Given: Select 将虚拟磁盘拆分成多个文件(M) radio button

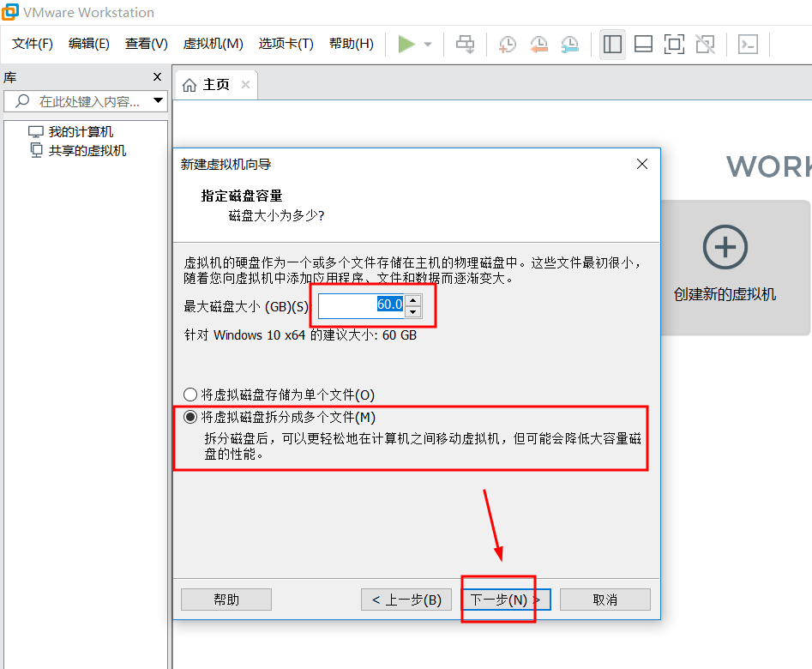Looking at the screenshot, I should (190, 417).
